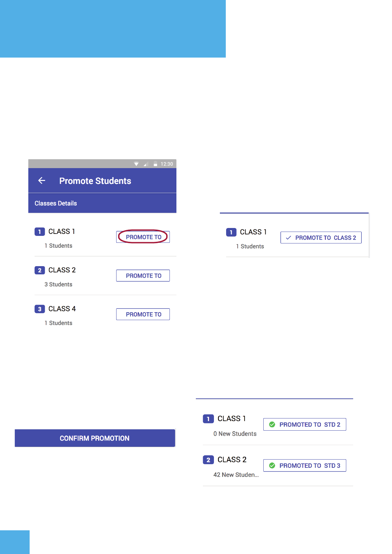This screenshot has height=554, width=392.
Task: Click the Promoted to STD 3 button
Action: tap(304, 466)
